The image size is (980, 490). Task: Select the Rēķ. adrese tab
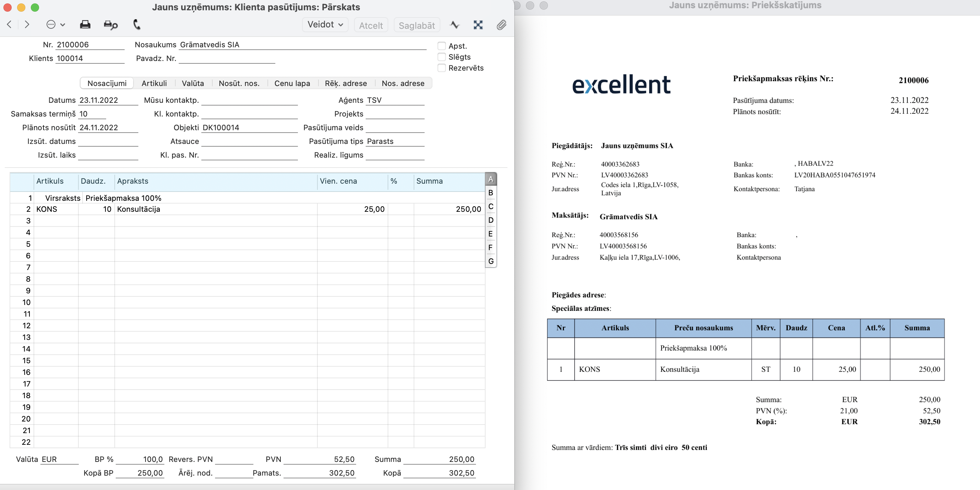pos(345,83)
